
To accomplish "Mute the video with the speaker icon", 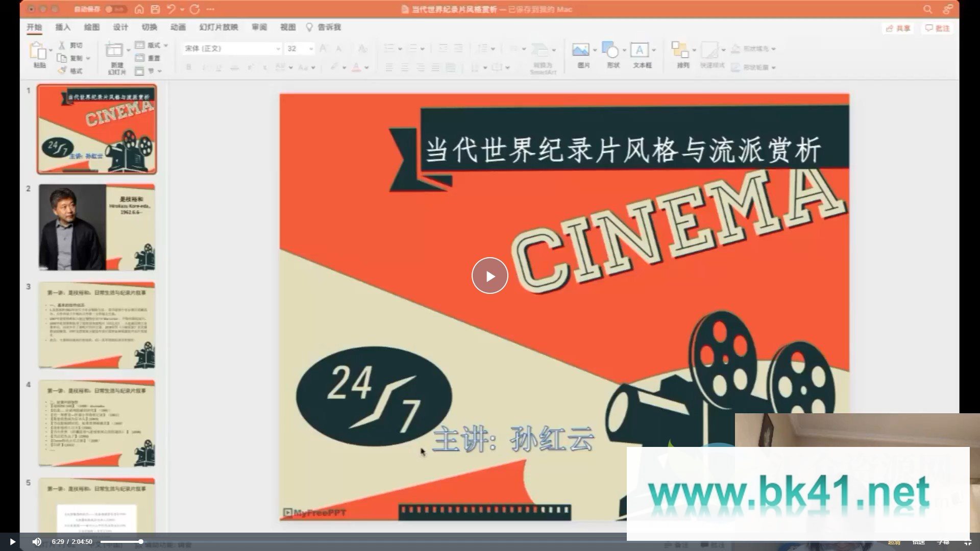I will [x=37, y=542].
